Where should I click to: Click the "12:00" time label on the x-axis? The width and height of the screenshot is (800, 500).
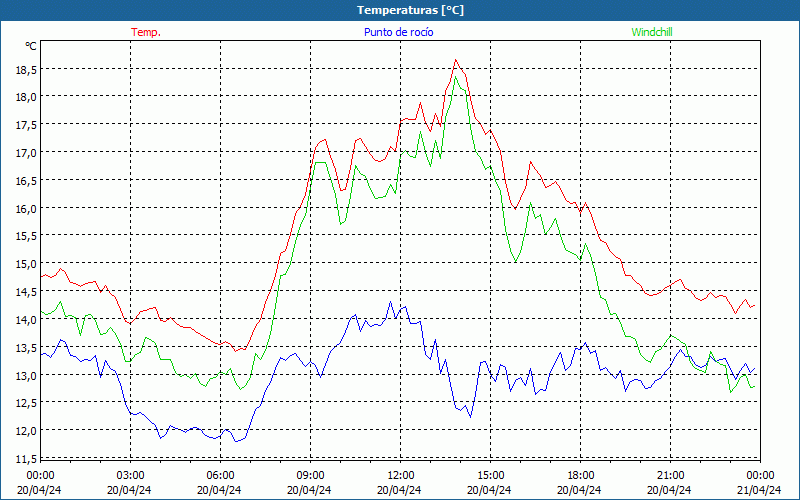(401, 476)
